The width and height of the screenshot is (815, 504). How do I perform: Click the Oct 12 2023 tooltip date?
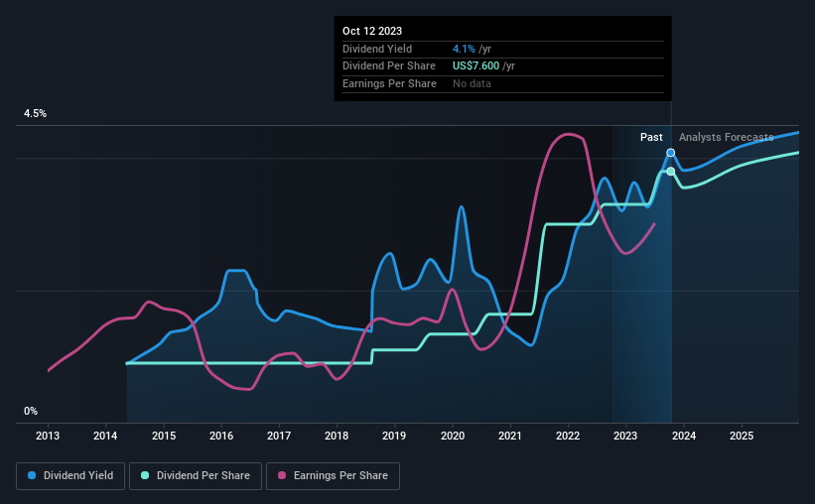pos(372,31)
